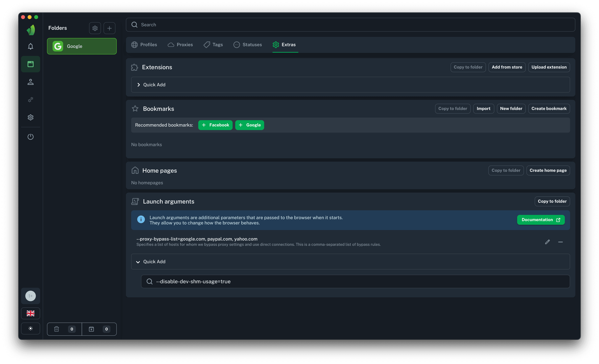Viewport: 599px width, 364px height.
Task: Click the power icon in sidebar
Action: (31, 137)
